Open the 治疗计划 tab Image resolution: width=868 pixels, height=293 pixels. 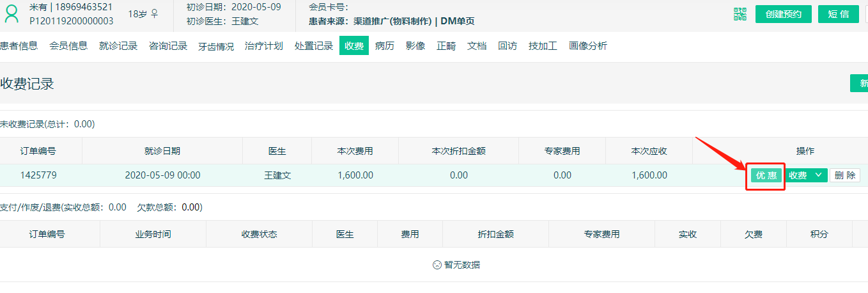[x=264, y=46]
